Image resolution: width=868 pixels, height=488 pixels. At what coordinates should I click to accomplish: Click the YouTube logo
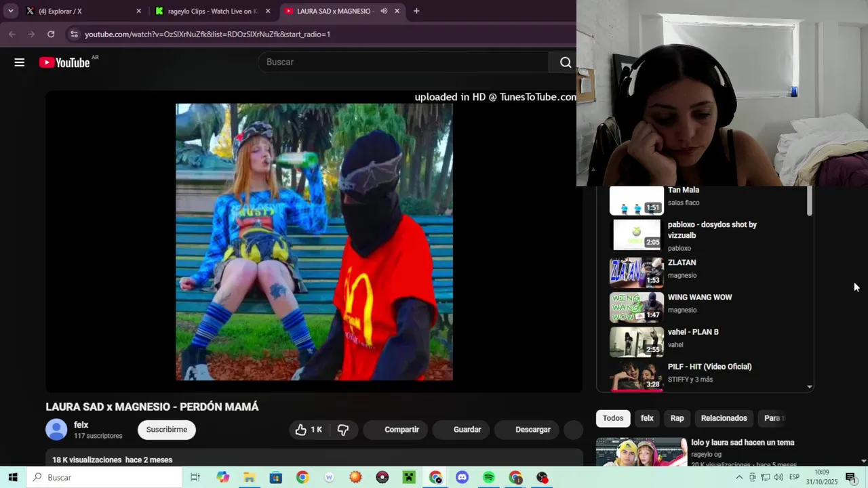pos(64,62)
